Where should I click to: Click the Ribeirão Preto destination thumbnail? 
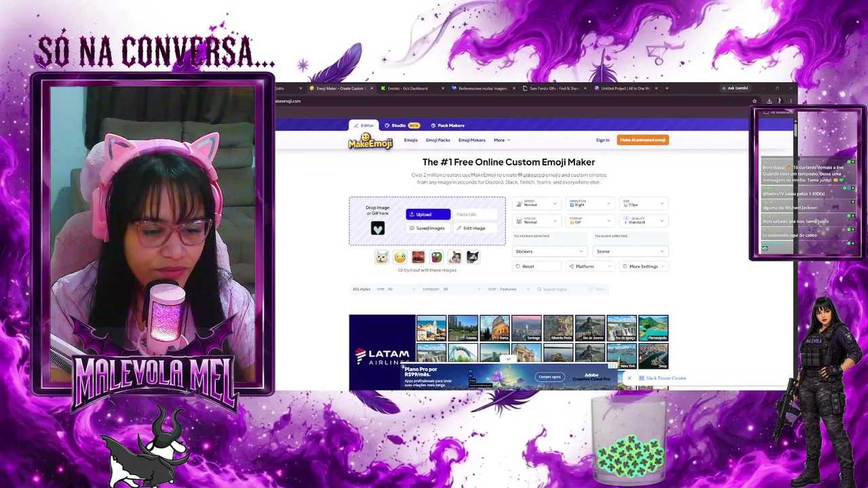pyautogui.click(x=558, y=328)
